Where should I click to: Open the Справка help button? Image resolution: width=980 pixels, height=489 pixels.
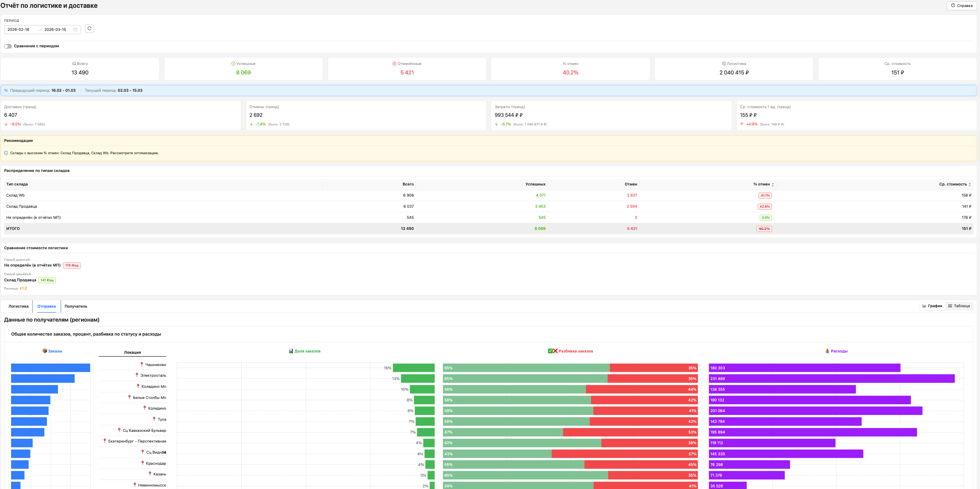click(962, 6)
